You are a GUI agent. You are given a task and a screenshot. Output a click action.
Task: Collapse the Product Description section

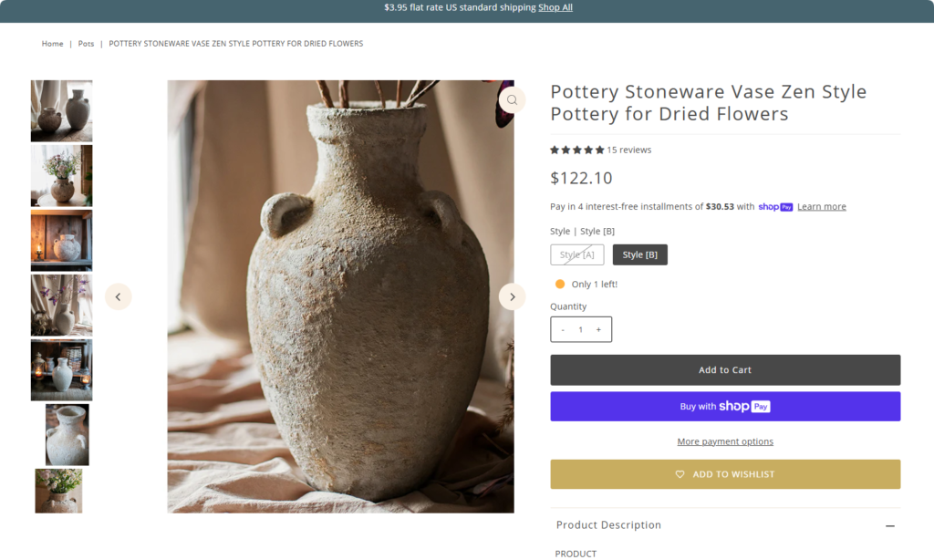point(889,525)
